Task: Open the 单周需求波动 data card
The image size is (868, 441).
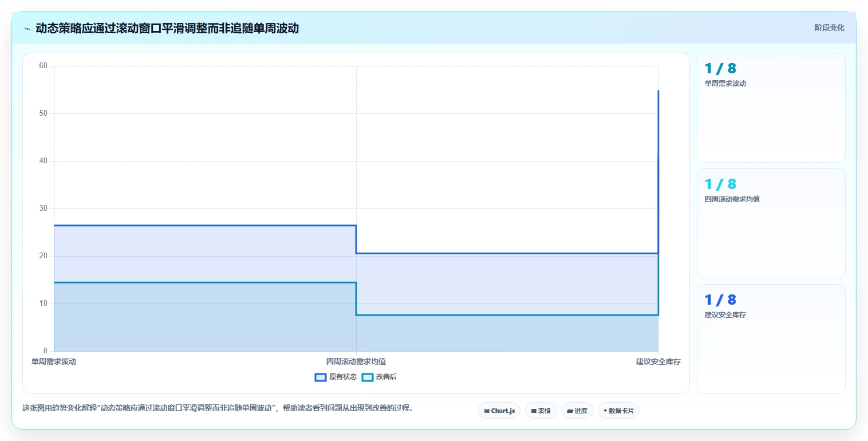Action: click(771, 108)
